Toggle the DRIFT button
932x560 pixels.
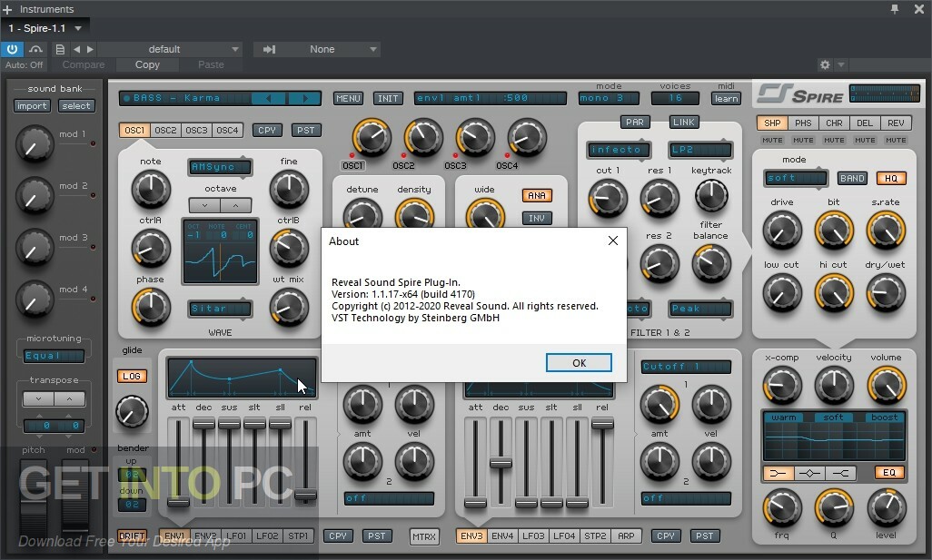[132, 535]
